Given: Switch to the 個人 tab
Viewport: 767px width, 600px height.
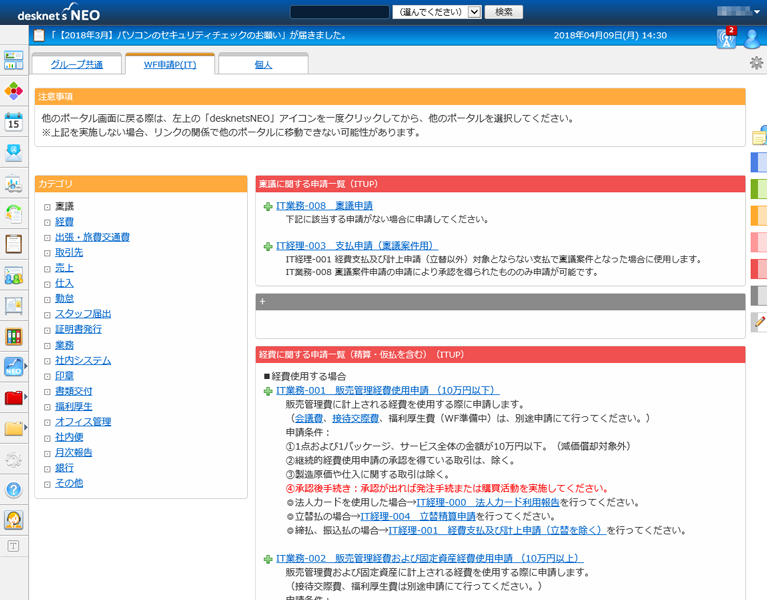Looking at the screenshot, I should coord(262,64).
